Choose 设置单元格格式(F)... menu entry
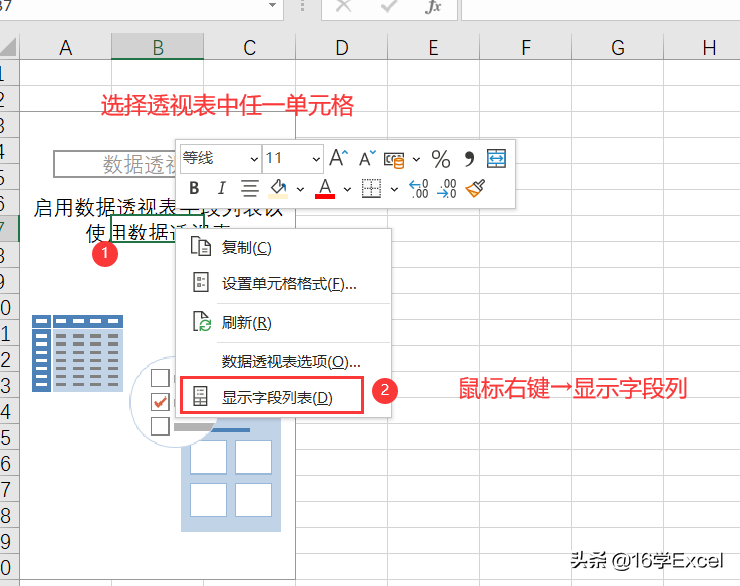Image resolution: width=740 pixels, height=586 pixels. click(x=283, y=284)
